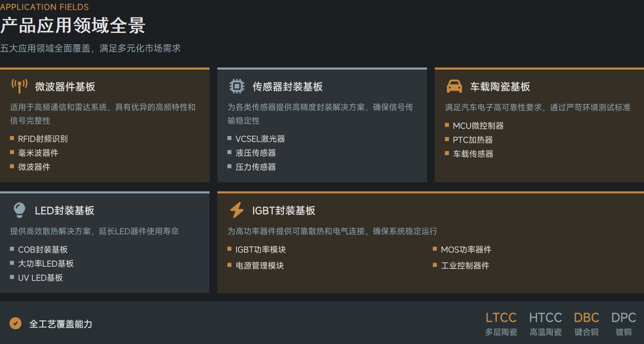This screenshot has width=644, height=344.
Task: Select the DBC process label
Action: tap(586, 318)
